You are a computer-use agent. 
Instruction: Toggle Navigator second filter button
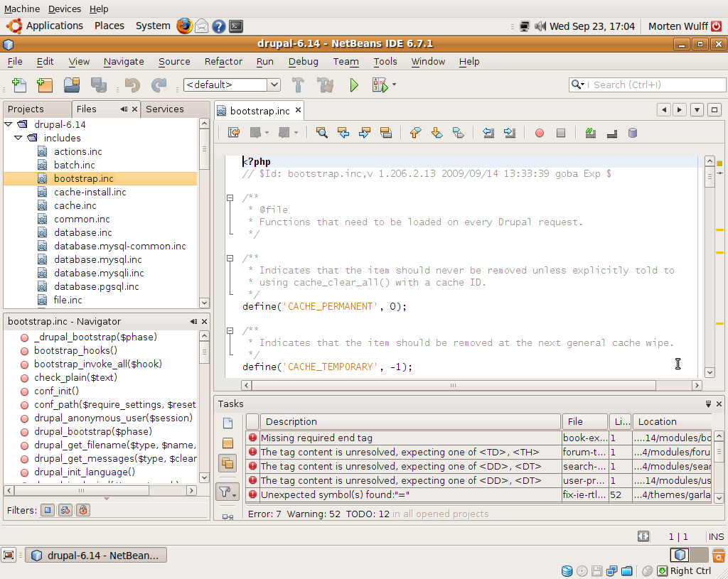click(x=65, y=510)
